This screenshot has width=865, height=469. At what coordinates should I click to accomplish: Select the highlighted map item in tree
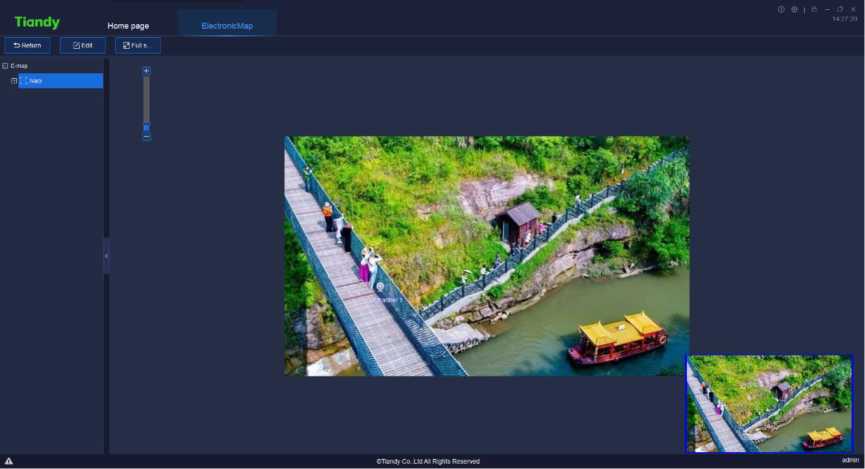click(x=60, y=80)
